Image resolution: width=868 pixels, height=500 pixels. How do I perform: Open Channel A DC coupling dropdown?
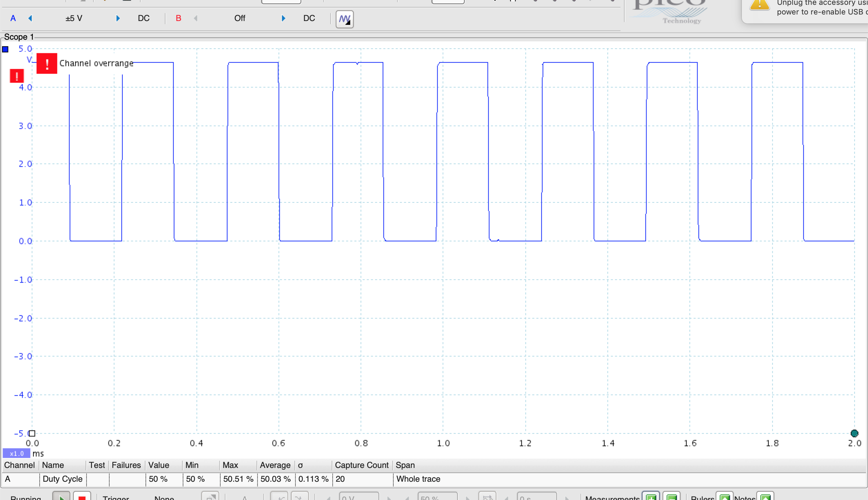[143, 18]
